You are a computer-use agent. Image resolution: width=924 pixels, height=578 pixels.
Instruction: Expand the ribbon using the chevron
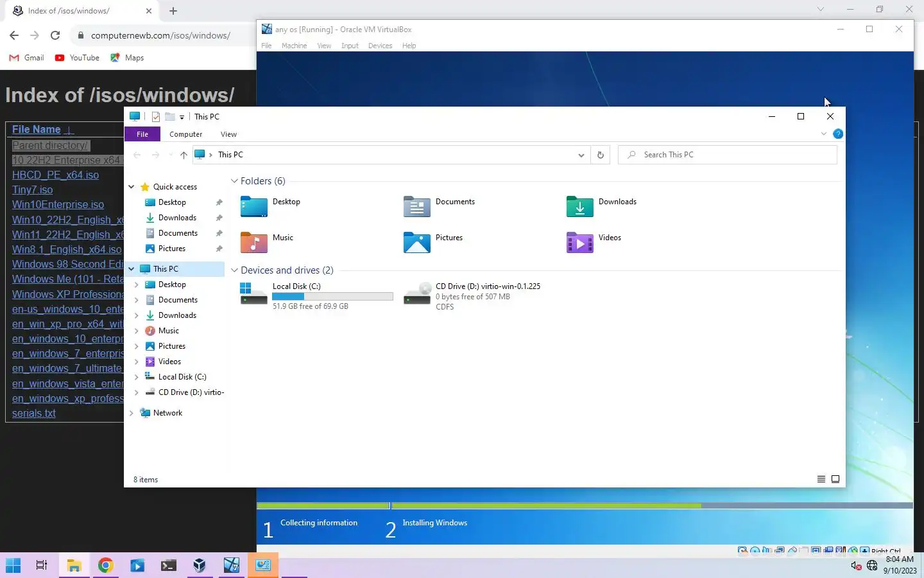coord(824,134)
